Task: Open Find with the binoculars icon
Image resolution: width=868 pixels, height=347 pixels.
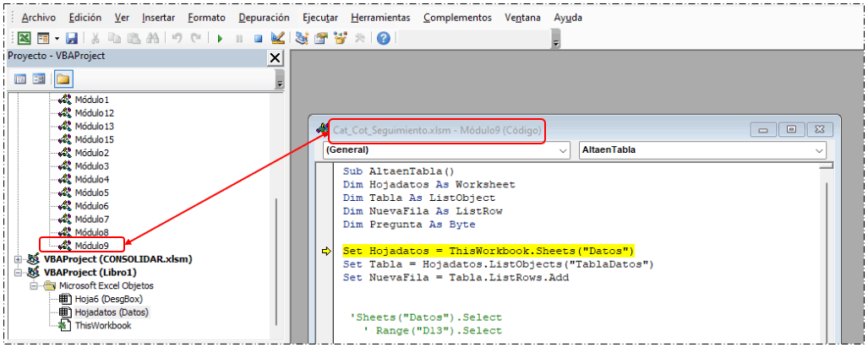Action: [x=152, y=38]
